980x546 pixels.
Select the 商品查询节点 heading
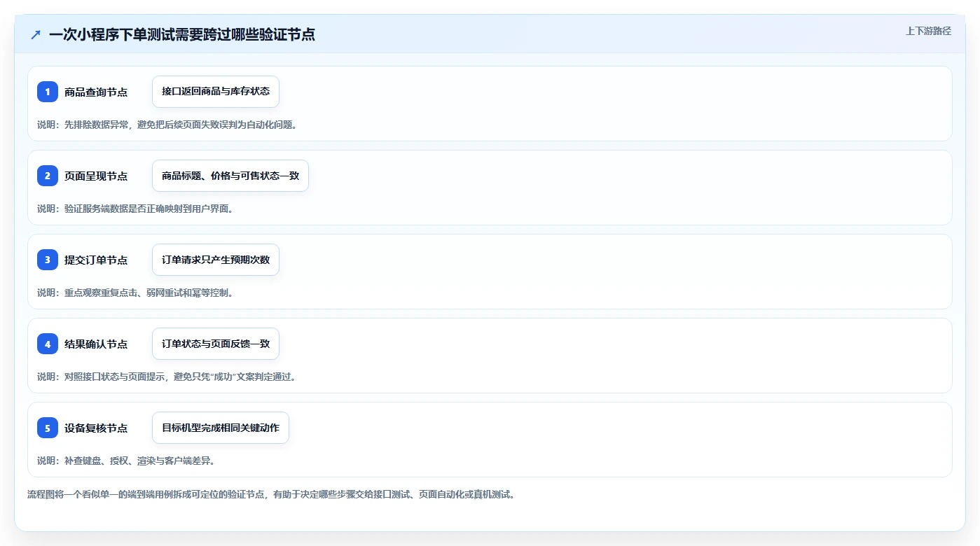pos(96,92)
